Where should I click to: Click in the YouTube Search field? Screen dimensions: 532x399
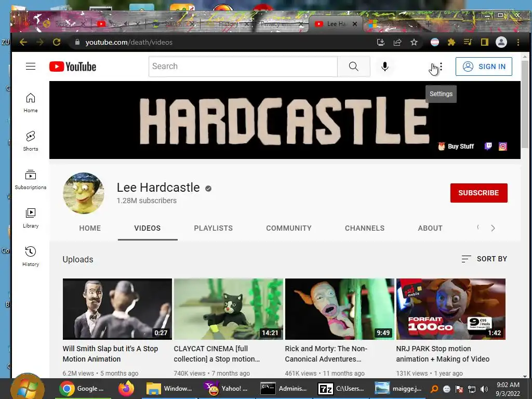243,66
